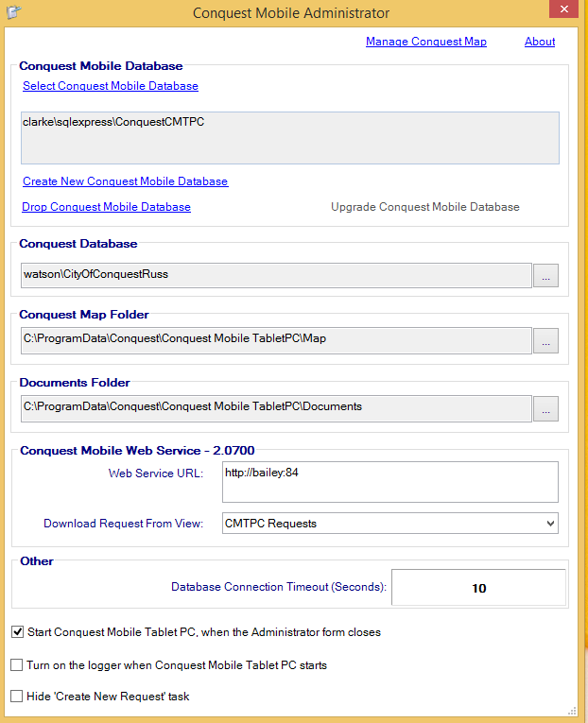Image resolution: width=588 pixels, height=723 pixels.
Task: Click Select Conquest Mobile Database link
Action: [x=111, y=86]
